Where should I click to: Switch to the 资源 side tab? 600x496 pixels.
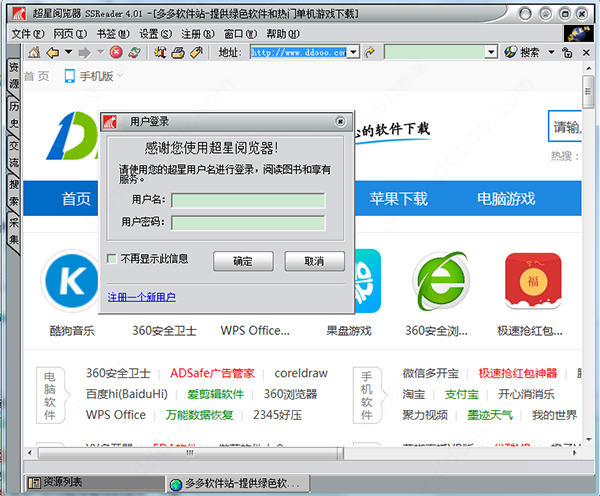tap(14, 75)
